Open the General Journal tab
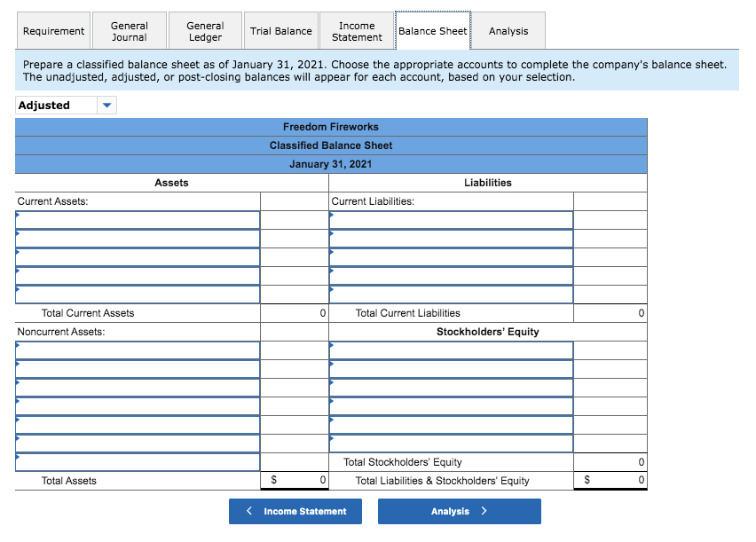The width and height of the screenshot is (756, 542). (x=130, y=30)
